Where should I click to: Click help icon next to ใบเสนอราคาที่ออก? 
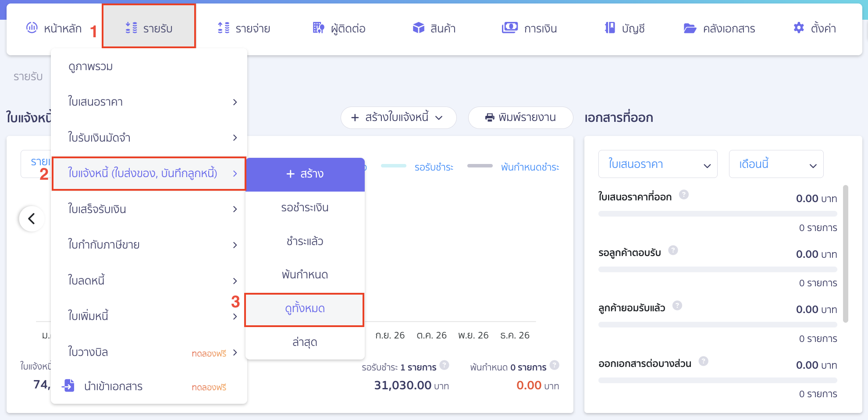click(x=684, y=194)
